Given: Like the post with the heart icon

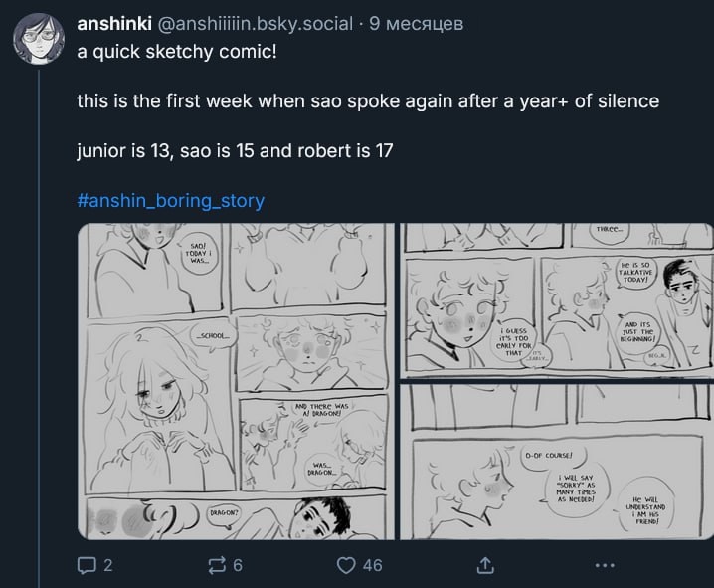Looking at the screenshot, I should pos(346,565).
